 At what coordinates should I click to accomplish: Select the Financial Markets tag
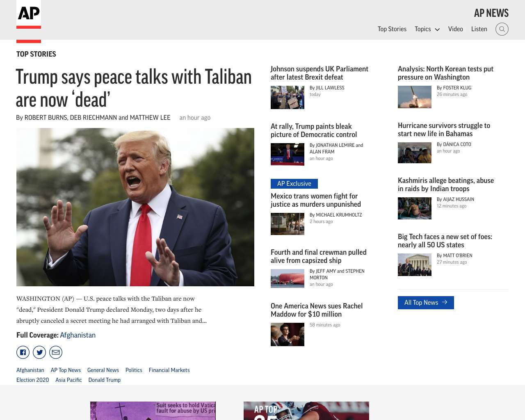169,370
